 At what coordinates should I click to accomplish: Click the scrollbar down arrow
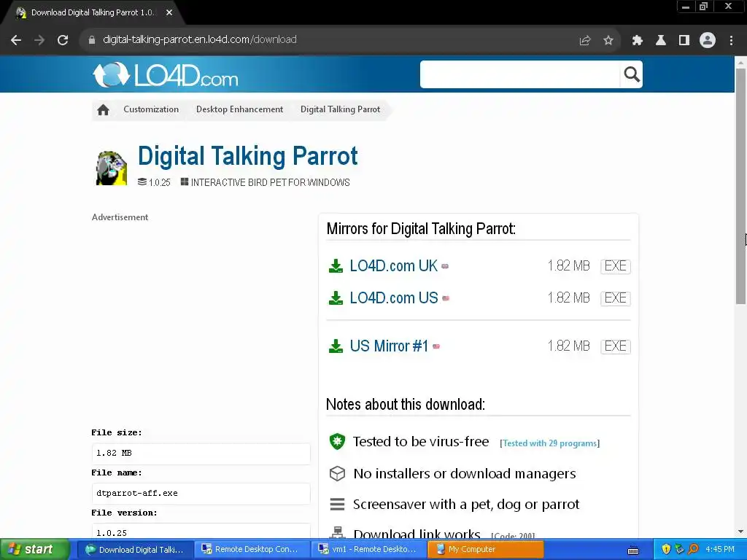pyautogui.click(x=740, y=532)
